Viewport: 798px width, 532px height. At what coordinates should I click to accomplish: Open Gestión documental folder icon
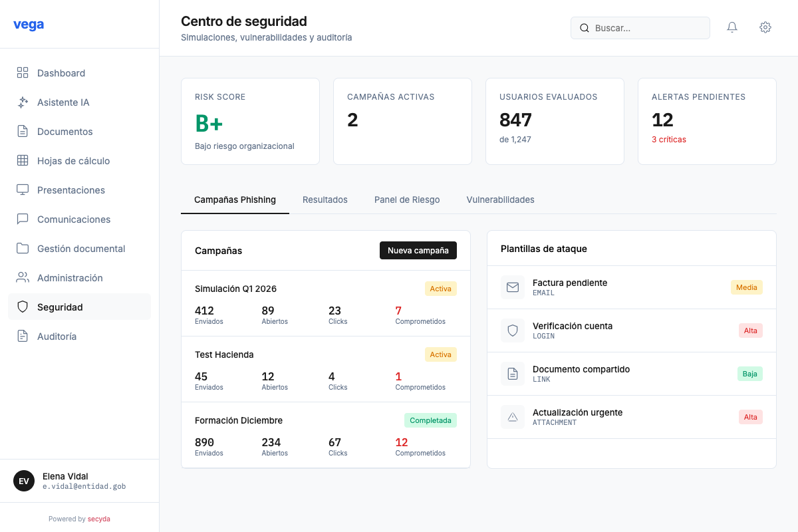coord(23,248)
